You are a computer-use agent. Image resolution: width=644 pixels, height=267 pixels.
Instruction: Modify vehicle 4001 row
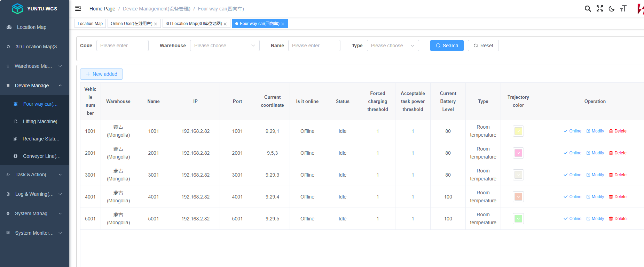tap(595, 197)
